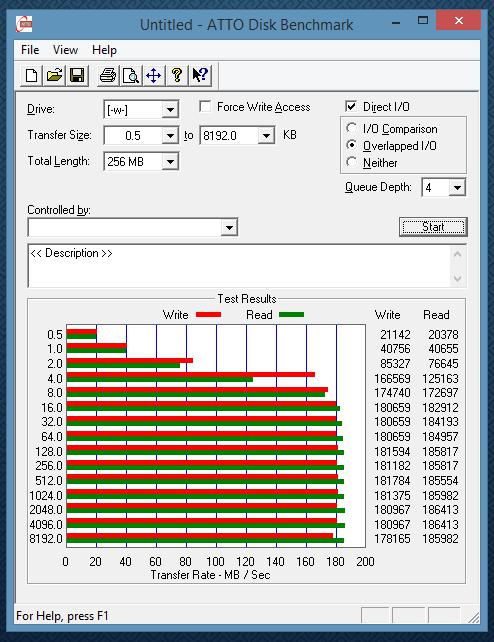Select the Neither radio option
Viewport: 494px width, 642px height.
(351, 163)
